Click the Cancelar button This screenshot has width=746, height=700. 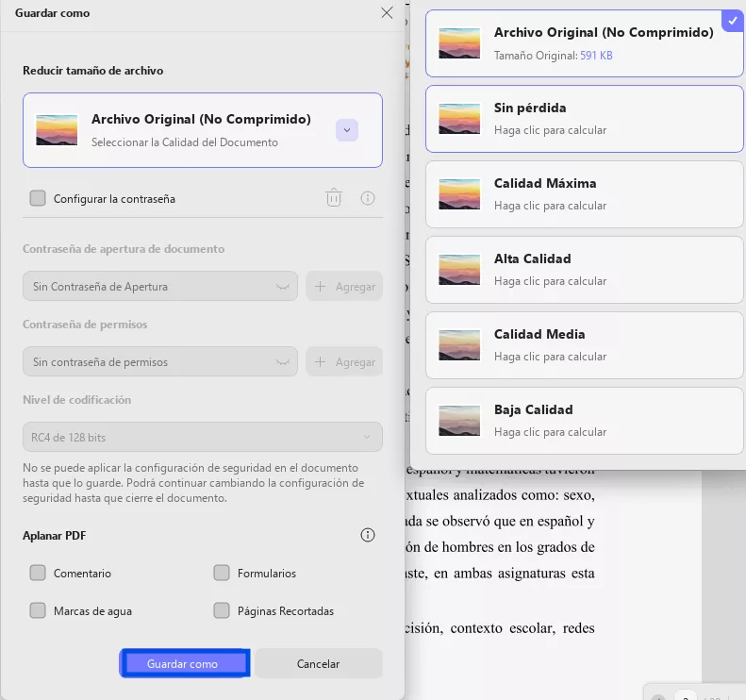318,663
